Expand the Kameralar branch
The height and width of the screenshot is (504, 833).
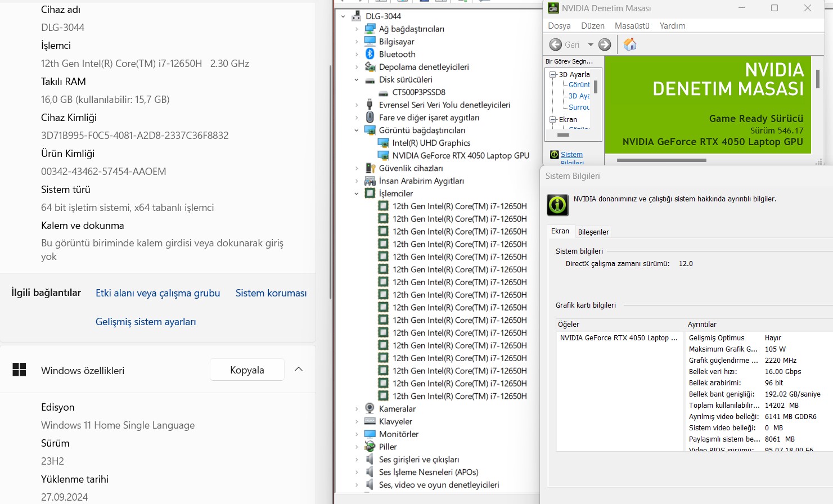(x=356, y=409)
